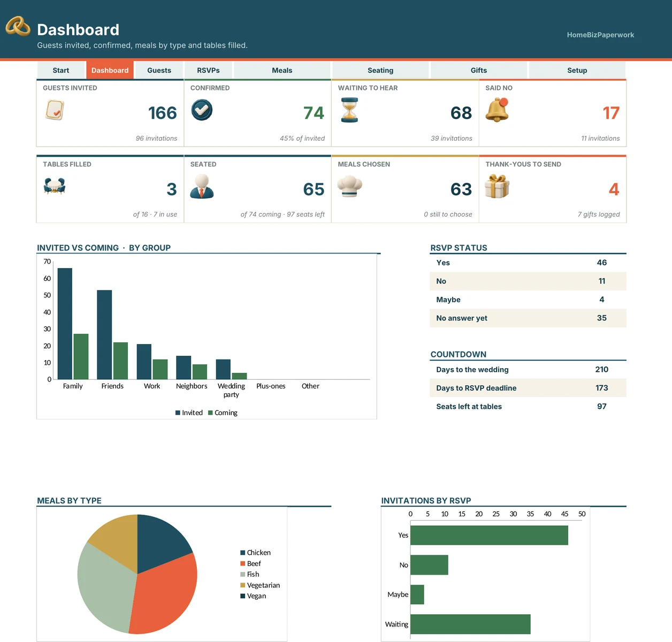The image size is (672, 642).
Task: Select the Waiting bar in RSVP chart
Action: (470, 624)
